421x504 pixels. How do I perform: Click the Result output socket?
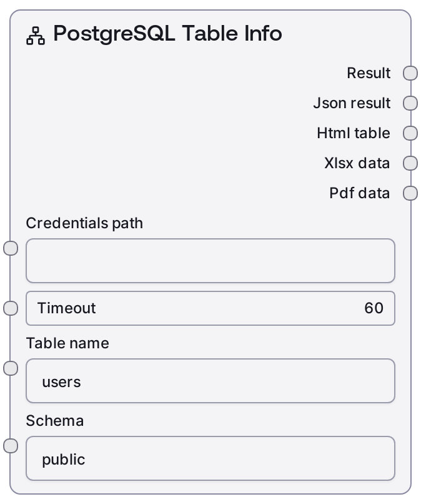[410, 73]
